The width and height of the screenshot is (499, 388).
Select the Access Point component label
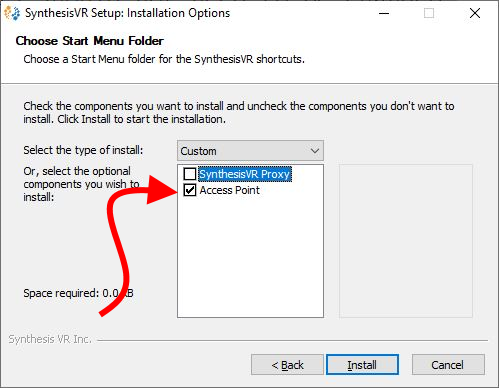[x=230, y=190]
